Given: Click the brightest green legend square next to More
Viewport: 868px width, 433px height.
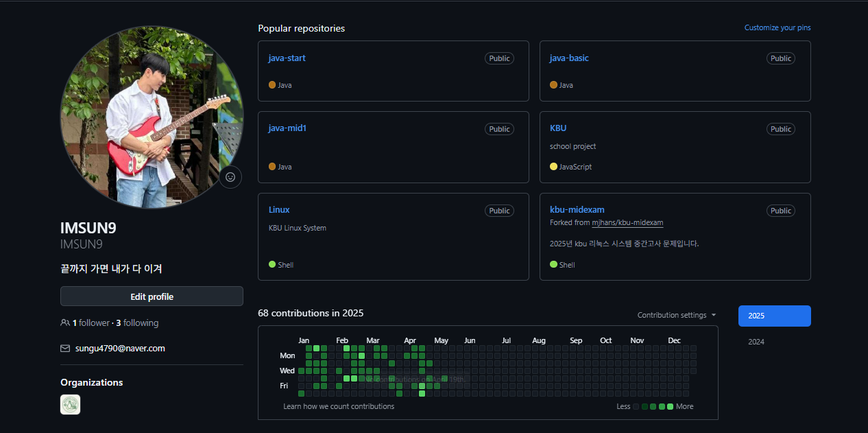Looking at the screenshot, I should [x=670, y=407].
